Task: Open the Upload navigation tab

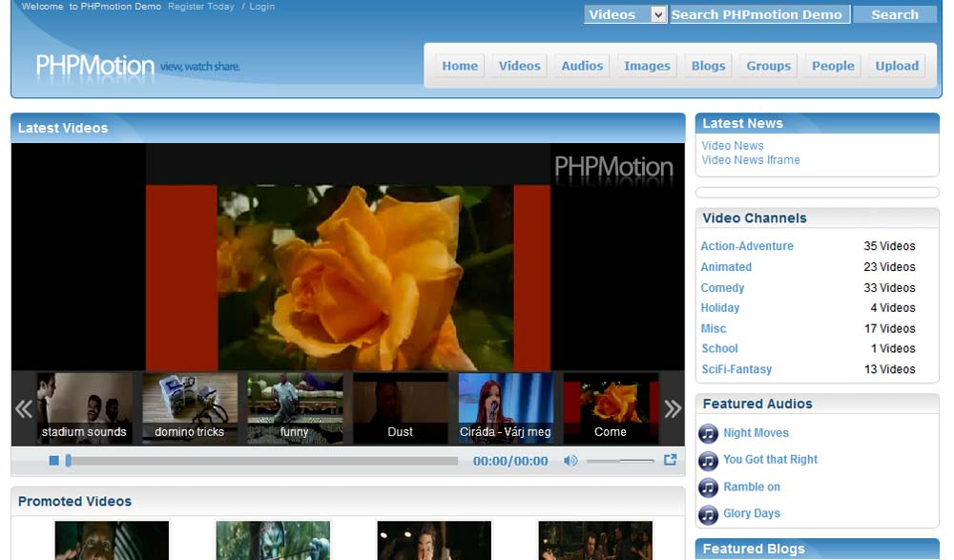Action: coord(897,66)
